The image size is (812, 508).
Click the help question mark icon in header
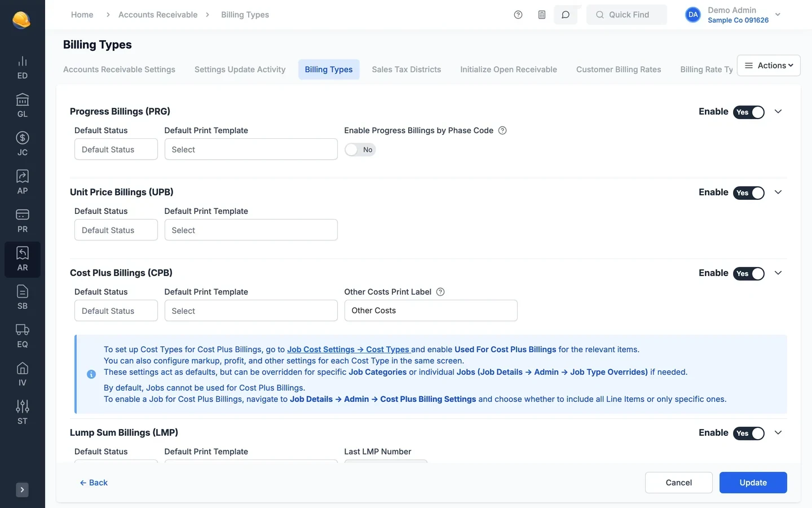click(518, 15)
